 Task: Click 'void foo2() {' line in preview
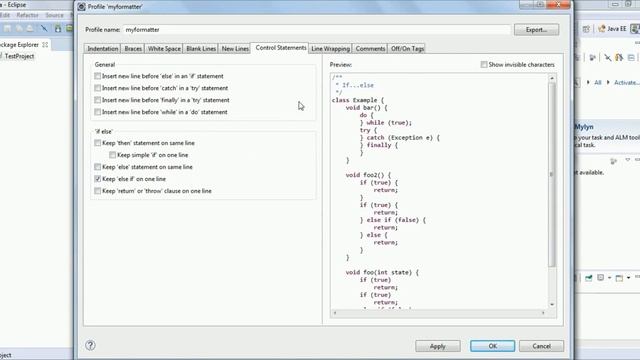point(368,175)
